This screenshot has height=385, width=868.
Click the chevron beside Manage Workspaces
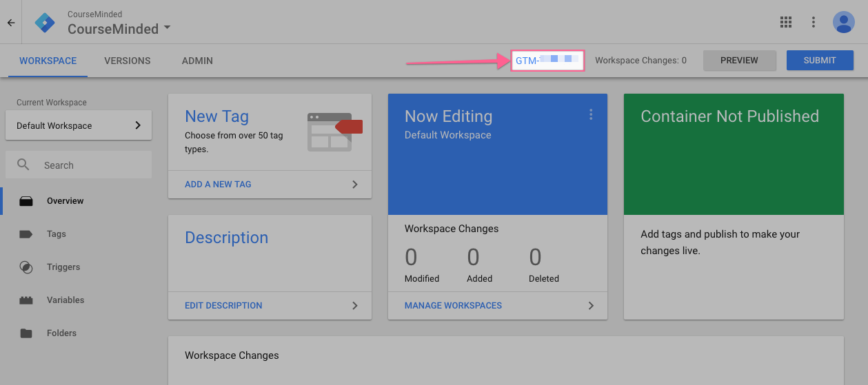coord(591,306)
